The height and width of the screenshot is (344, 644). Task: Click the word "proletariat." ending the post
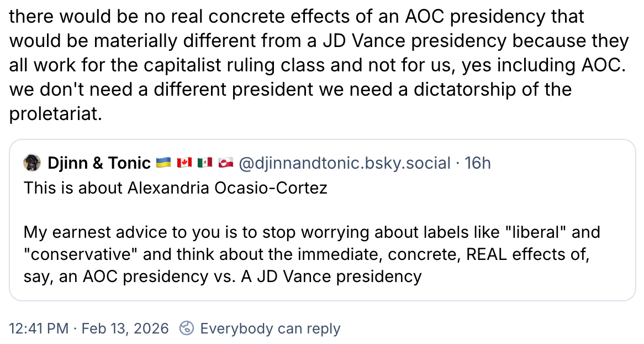pyautogui.click(x=56, y=114)
